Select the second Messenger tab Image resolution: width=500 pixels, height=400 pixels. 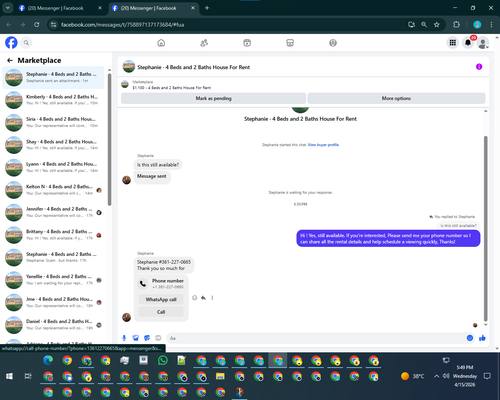coord(153,8)
